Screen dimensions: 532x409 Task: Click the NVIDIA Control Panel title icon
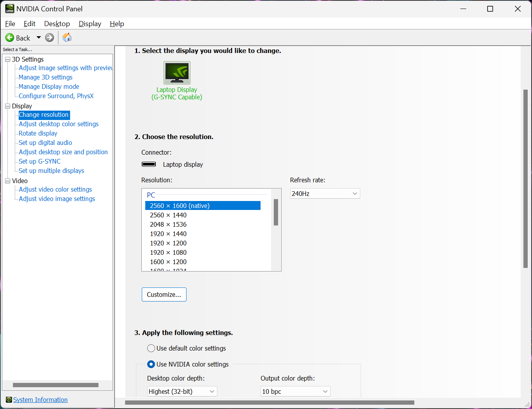9,9
